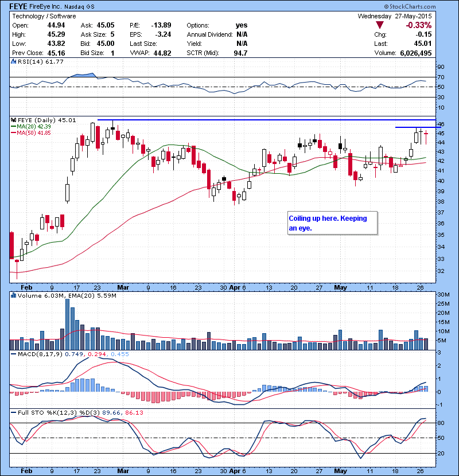Viewport: 459px width, 476px height.
Task: Click the copyright symbol before StockCharts.com
Action: (x=386, y=6)
